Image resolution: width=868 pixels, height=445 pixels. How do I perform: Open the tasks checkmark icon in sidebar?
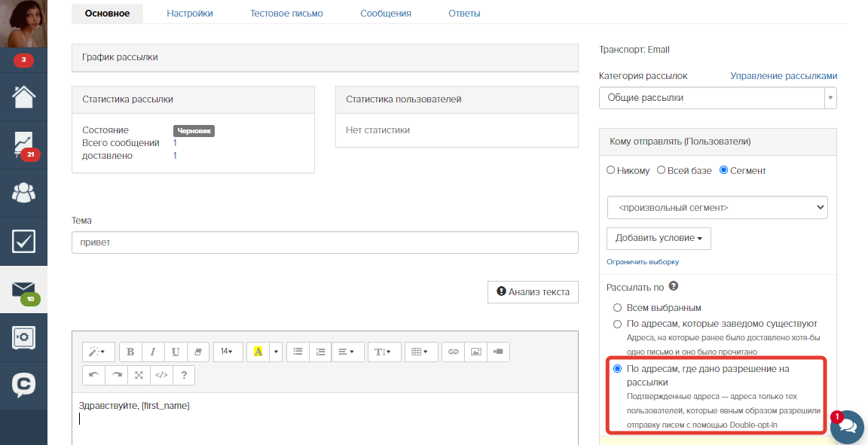point(24,241)
